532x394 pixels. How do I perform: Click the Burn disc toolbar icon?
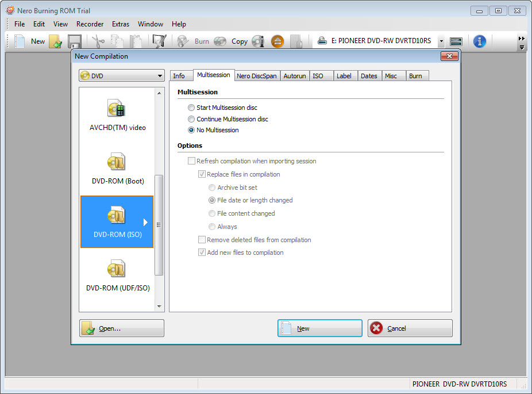tap(183, 41)
